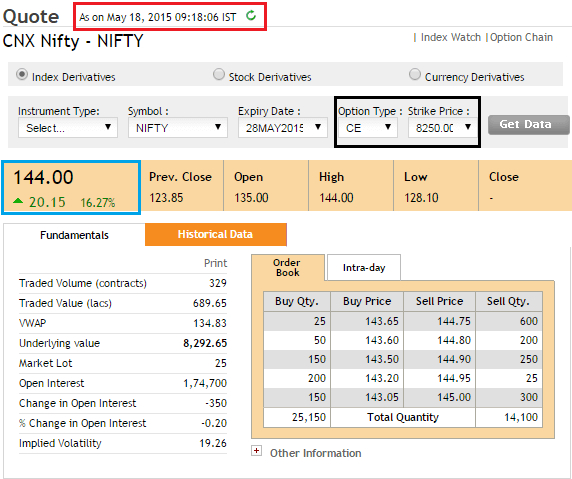Viewport: 572px width, 479px height.
Task: Click the green up-arrow price change indicator
Action: (x=18, y=201)
